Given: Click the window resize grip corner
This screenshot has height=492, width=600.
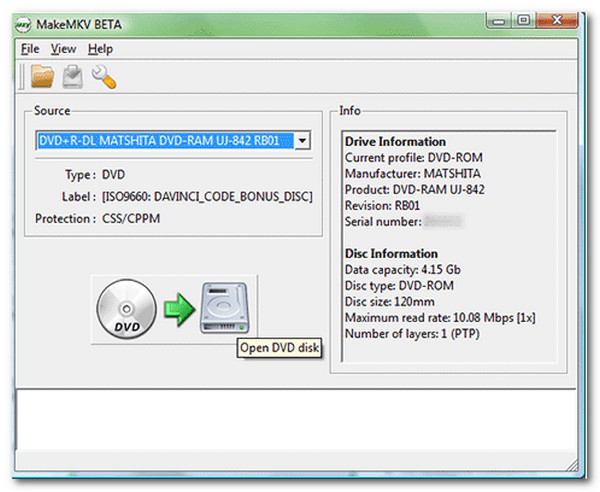Looking at the screenshot, I should point(572,465).
